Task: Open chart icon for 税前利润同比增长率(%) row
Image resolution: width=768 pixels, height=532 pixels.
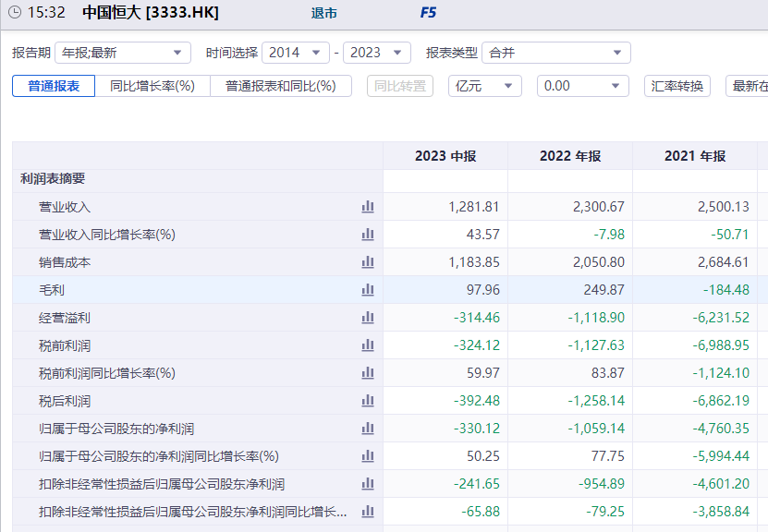Action: click(x=368, y=373)
